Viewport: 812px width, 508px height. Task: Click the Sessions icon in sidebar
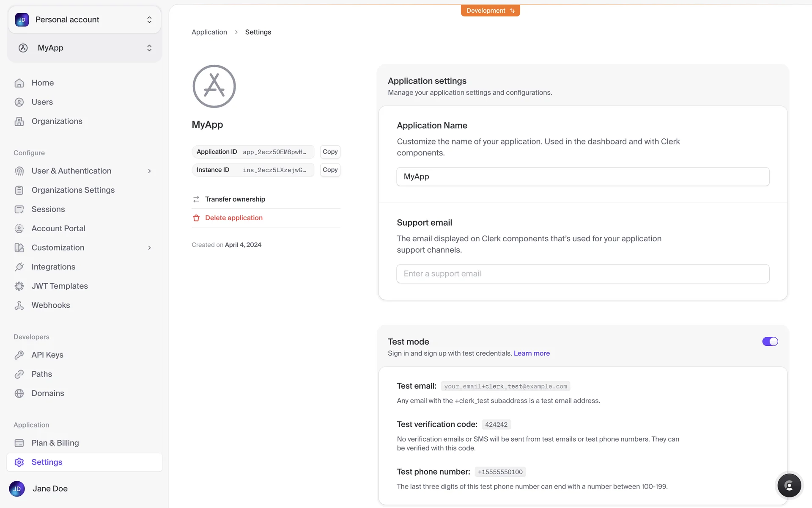point(19,209)
